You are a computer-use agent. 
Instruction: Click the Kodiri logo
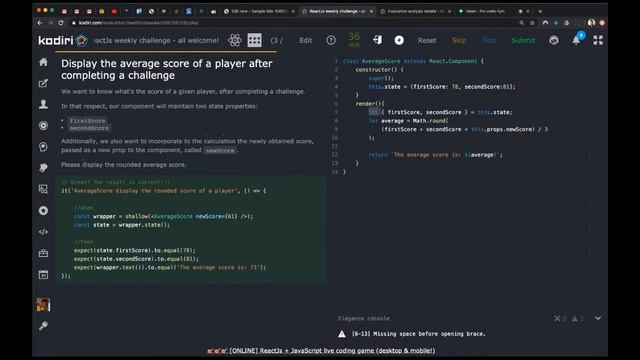[63, 40]
